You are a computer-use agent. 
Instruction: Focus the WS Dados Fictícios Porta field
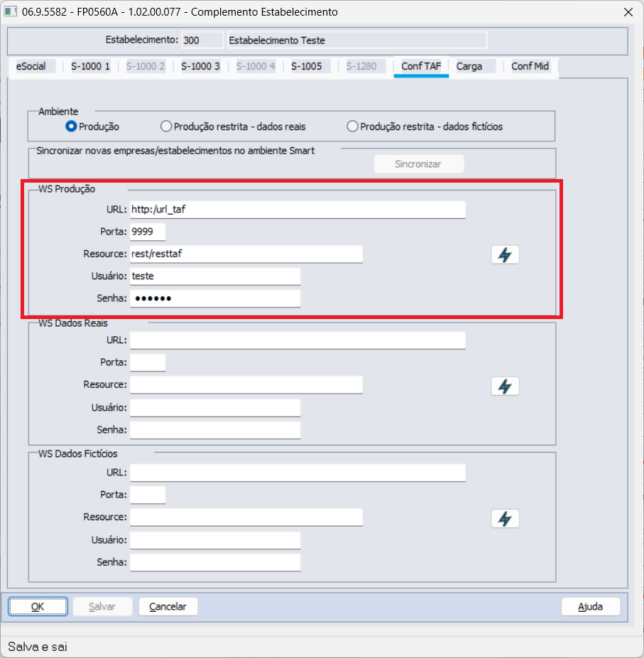(x=148, y=495)
